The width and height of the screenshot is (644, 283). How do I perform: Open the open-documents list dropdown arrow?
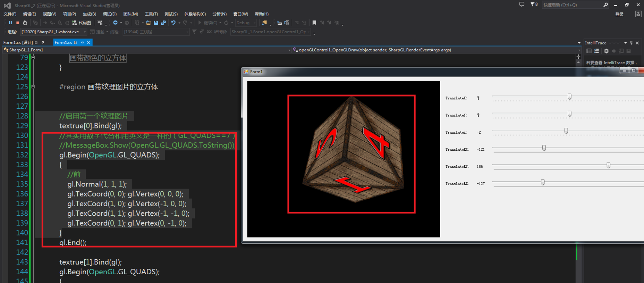pyautogui.click(x=579, y=43)
